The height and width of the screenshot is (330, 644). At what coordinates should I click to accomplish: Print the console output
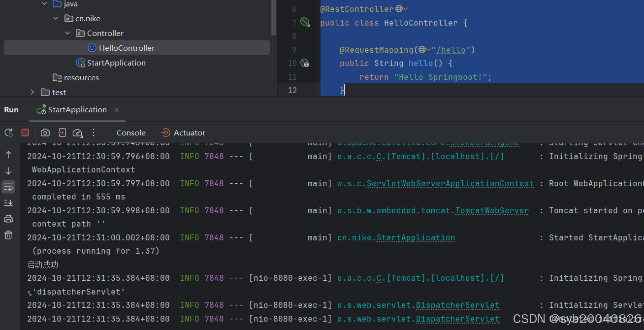[x=8, y=219]
